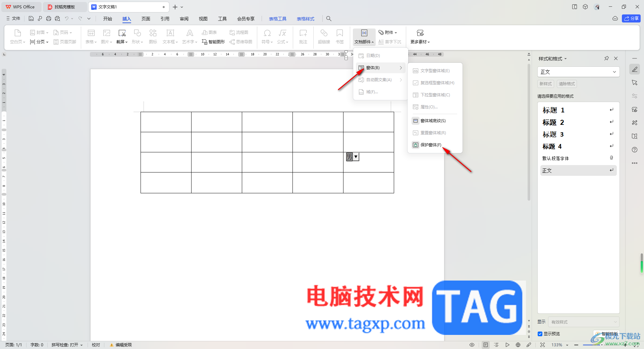Click the pen style icon in right sidebar
The image size is (644, 349).
coord(635,69)
